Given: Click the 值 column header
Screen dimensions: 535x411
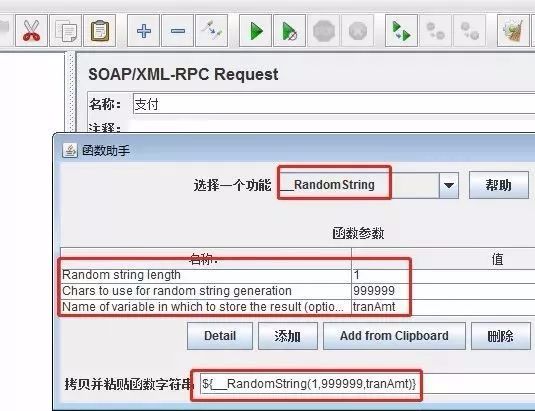Looking at the screenshot, I should click(x=443, y=259).
